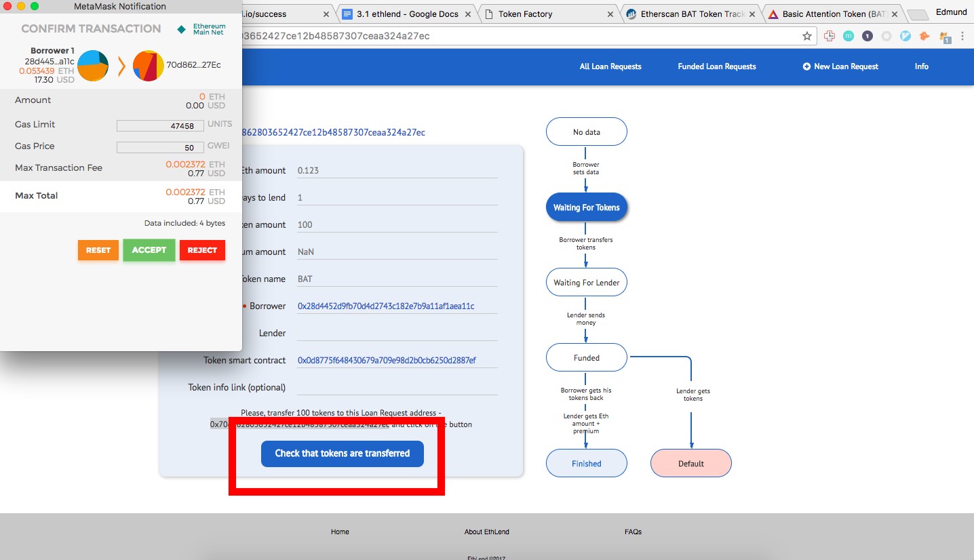Close the Token Factory tab

coord(610,14)
